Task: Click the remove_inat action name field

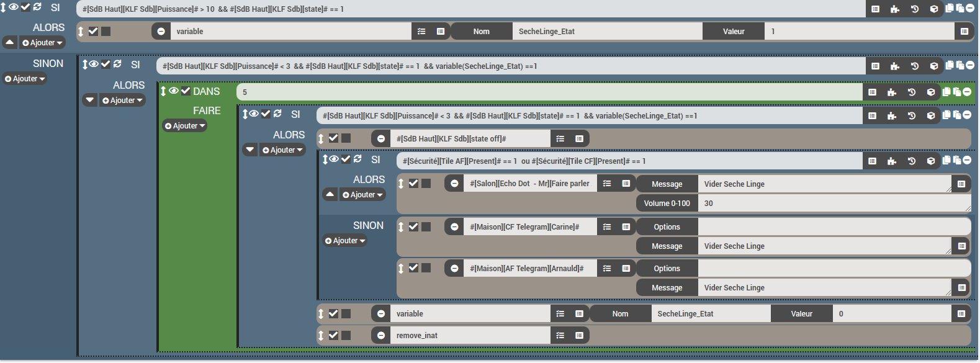Action: pos(470,335)
